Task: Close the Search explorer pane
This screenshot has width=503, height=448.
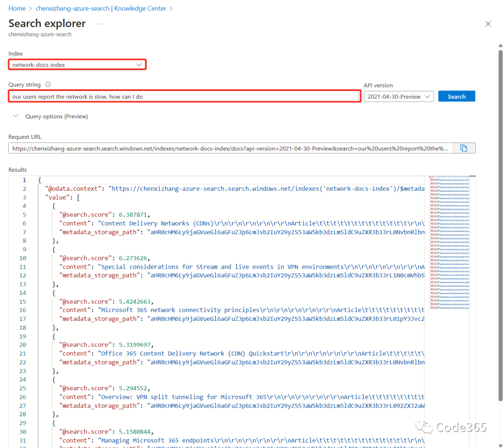Action: click(488, 24)
